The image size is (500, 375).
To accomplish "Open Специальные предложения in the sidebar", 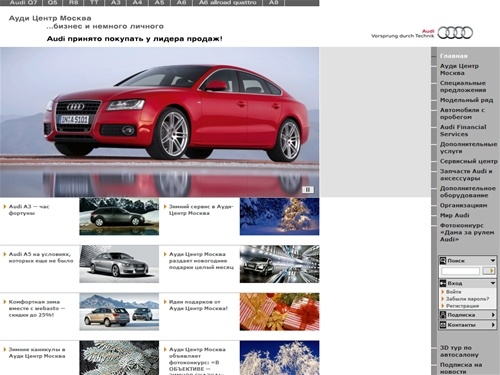I will point(463,86).
